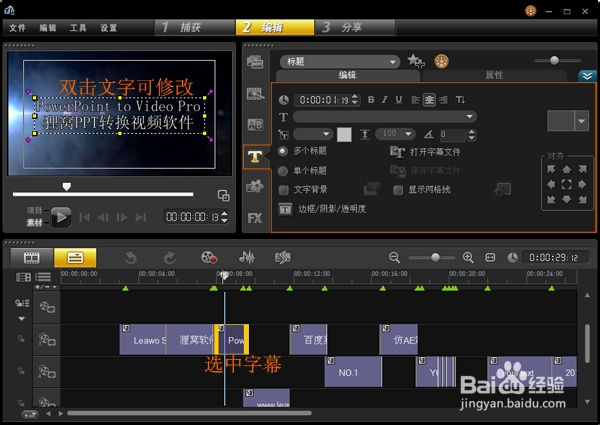
Task: Switch to the 属性 tab
Action: pos(494,75)
